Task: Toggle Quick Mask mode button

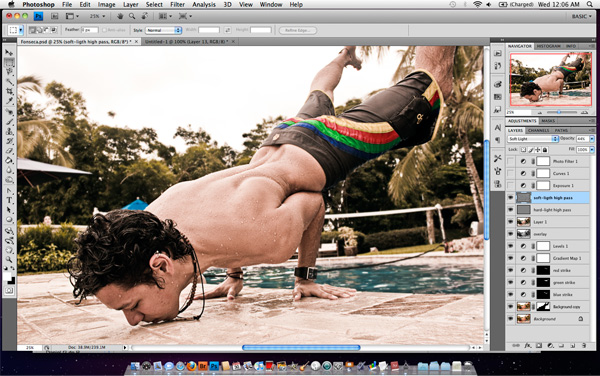Action: [9, 291]
